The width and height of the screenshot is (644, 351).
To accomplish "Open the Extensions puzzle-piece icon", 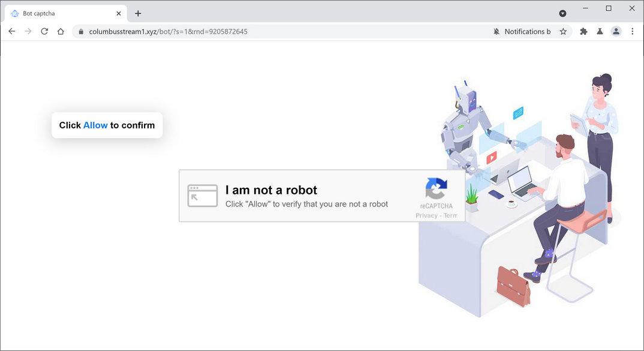I will [583, 31].
